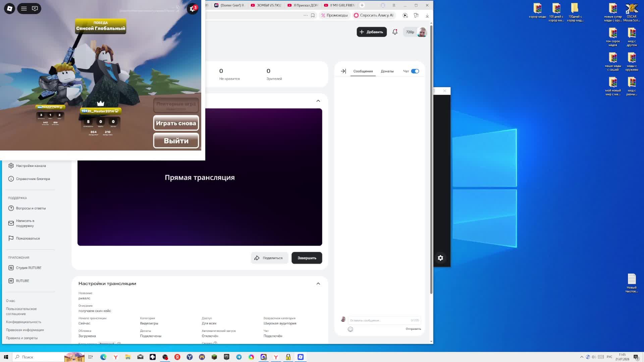Screen dimensions: 644x362
Task: Open the Roblox hamburger menu
Action: 24,9
